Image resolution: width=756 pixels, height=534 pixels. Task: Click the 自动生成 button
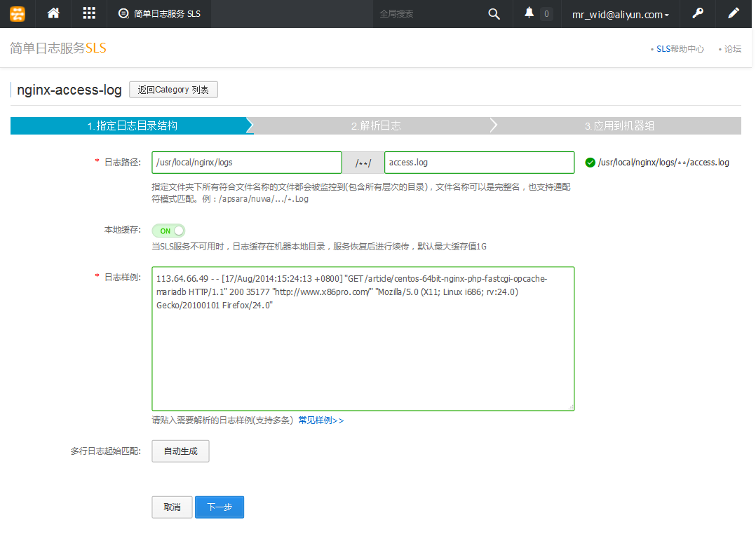click(x=180, y=451)
